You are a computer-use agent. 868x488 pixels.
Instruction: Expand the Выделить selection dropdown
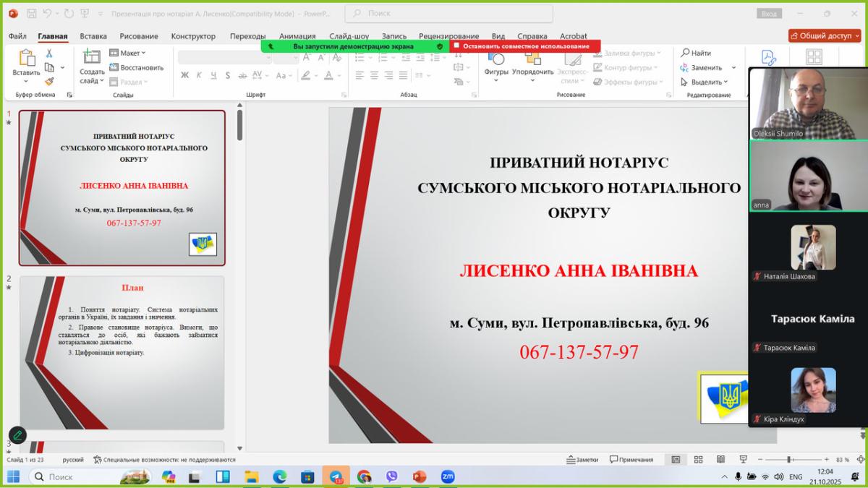[x=707, y=82]
